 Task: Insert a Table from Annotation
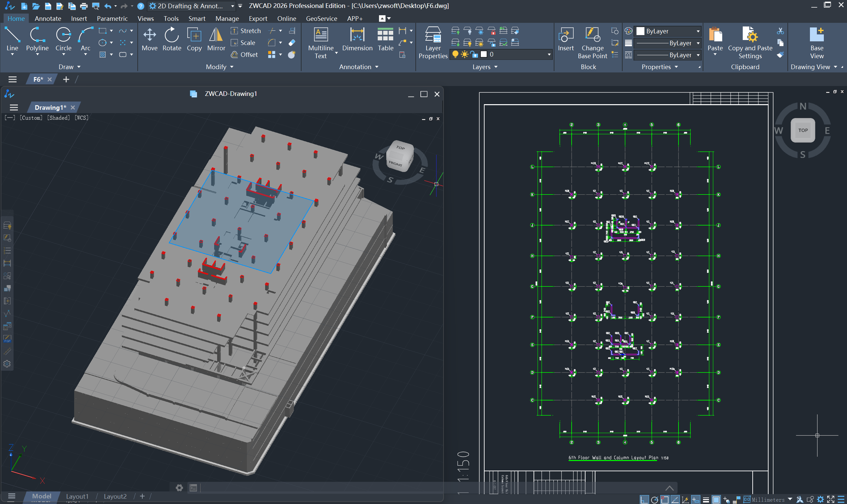pyautogui.click(x=385, y=39)
